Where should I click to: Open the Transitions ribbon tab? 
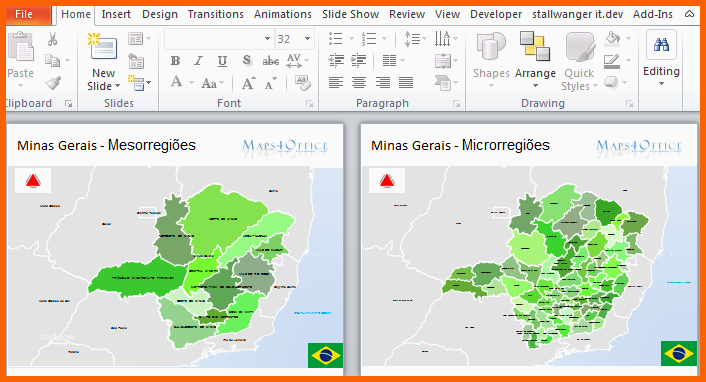(x=216, y=14)
